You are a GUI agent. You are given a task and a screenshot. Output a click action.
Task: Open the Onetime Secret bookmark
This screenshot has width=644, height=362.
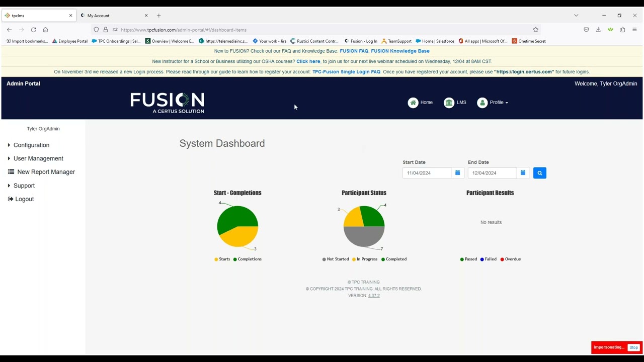pyautogui.click(x=529, y=41)
